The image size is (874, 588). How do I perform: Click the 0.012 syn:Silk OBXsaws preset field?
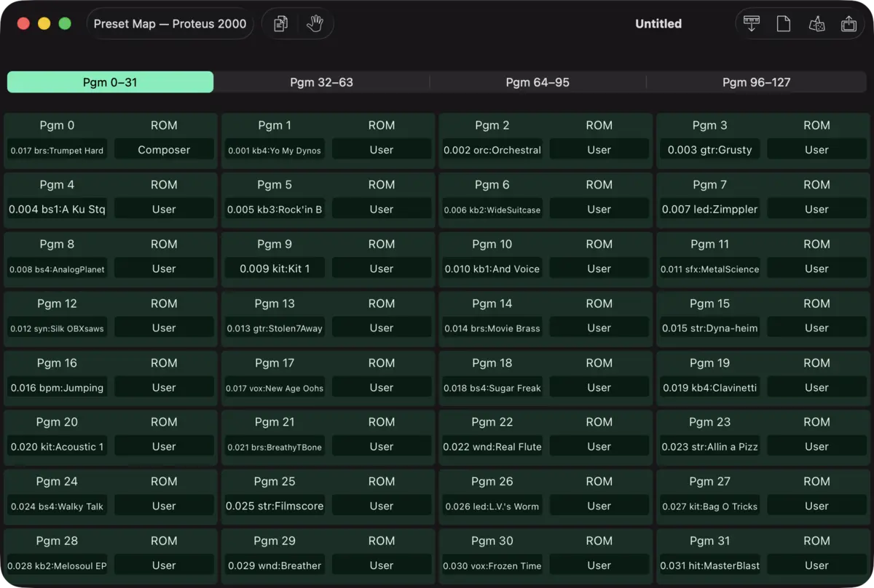pyautogui.click(x=57, y=328)
